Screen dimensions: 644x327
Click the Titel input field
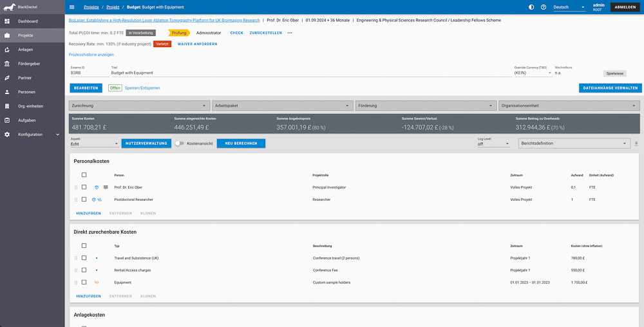(x=311, y=71)
